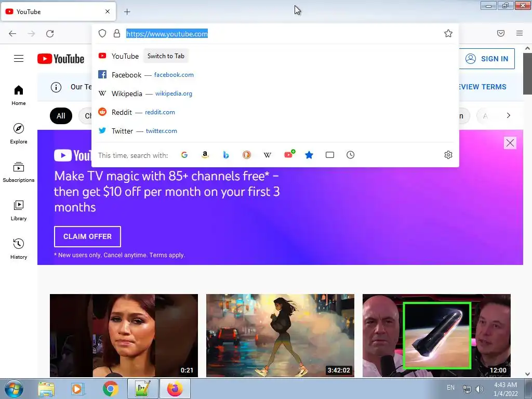532x399 pixels.
Task: Choose the Reddit suggestion
Action: tap(275, 112)
